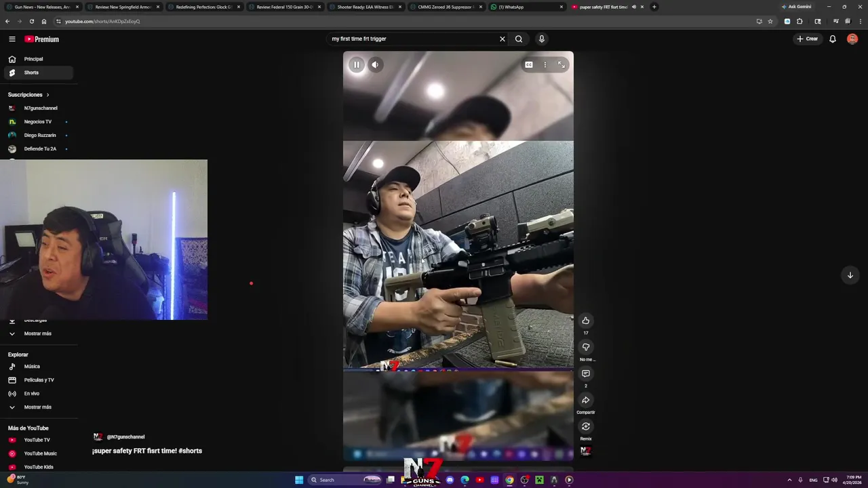868x488 pixels.
Task: Expand the Suscripciones section
Action: [x=28, y=95]
